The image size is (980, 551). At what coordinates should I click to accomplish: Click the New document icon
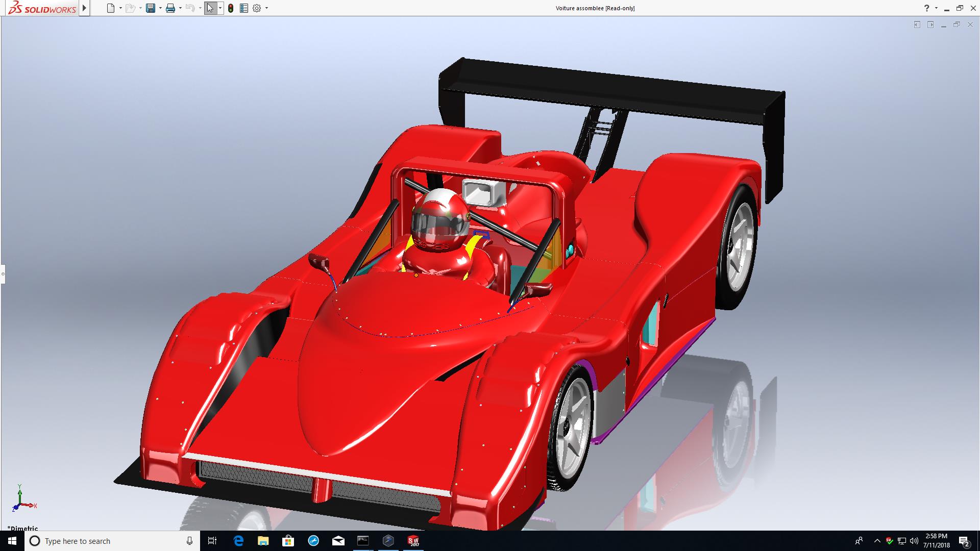[x=110, y=8]
